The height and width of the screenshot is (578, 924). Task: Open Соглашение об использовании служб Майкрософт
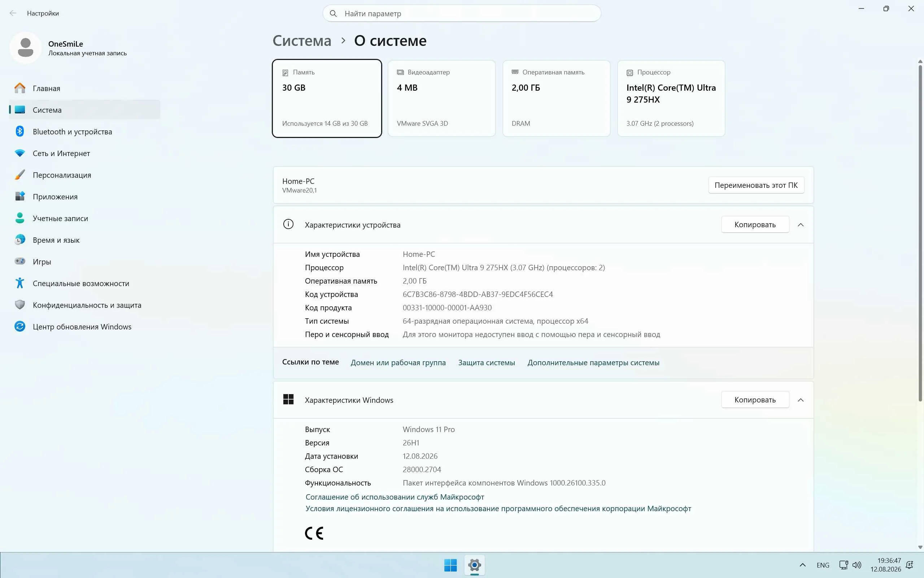pos(395,497)
